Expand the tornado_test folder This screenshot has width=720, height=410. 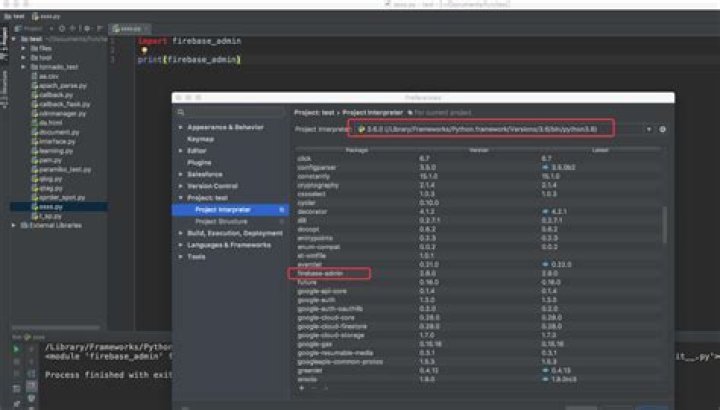(x=23, y=67)
